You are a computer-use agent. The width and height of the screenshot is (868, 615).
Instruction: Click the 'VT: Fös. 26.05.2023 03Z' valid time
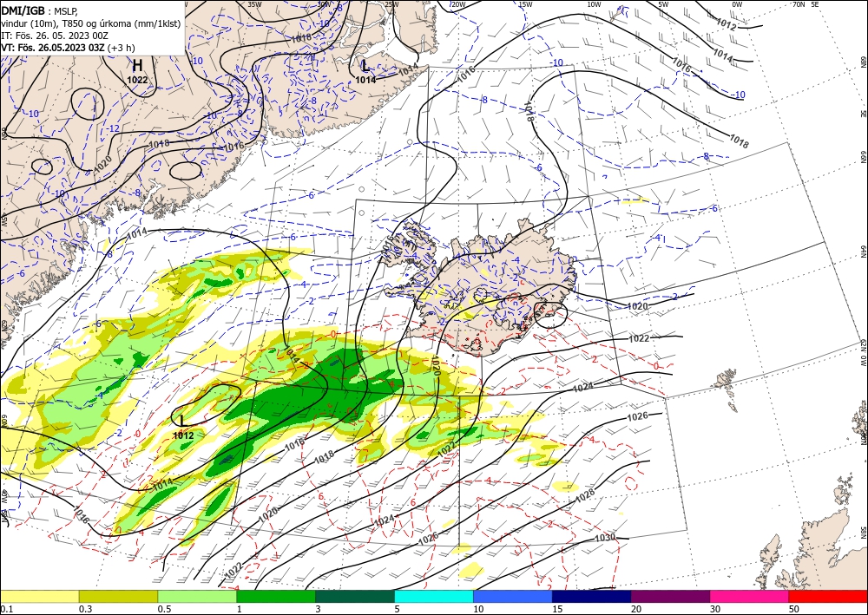53,48
